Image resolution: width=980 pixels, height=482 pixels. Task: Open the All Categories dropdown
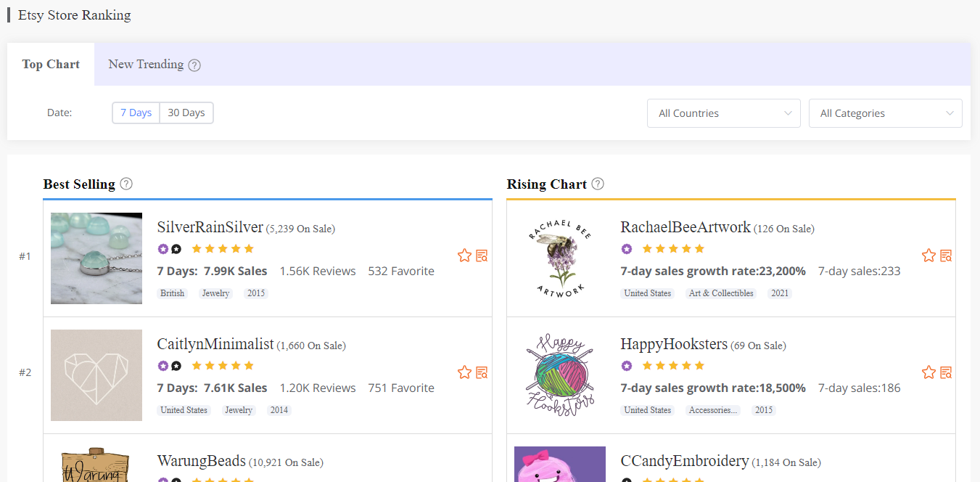click(x=885, y=113)
